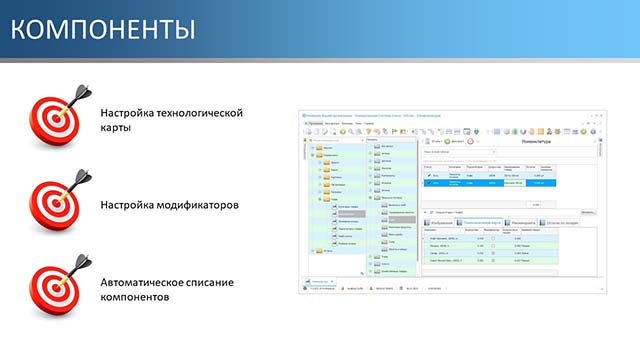Viewport: 640px width, 360px height.
Task: Click the blue help globe toolbar icon
Action: (593, 131)
